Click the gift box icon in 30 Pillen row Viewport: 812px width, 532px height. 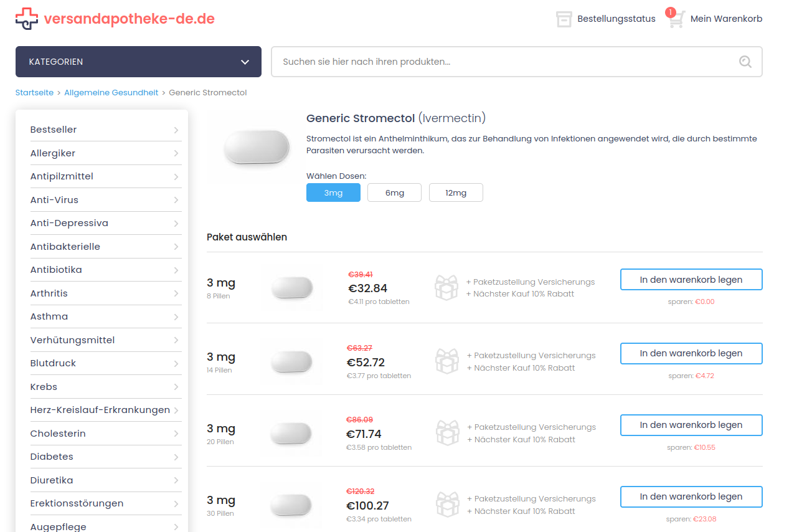[x=447, y=505]
